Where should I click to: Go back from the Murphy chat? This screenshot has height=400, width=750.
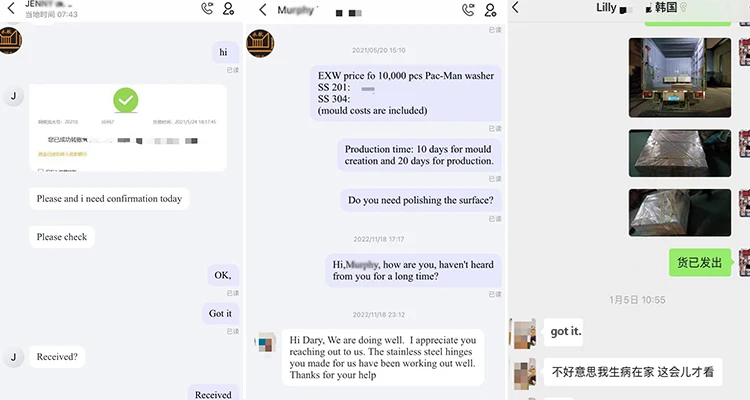(x=263, y=10)
